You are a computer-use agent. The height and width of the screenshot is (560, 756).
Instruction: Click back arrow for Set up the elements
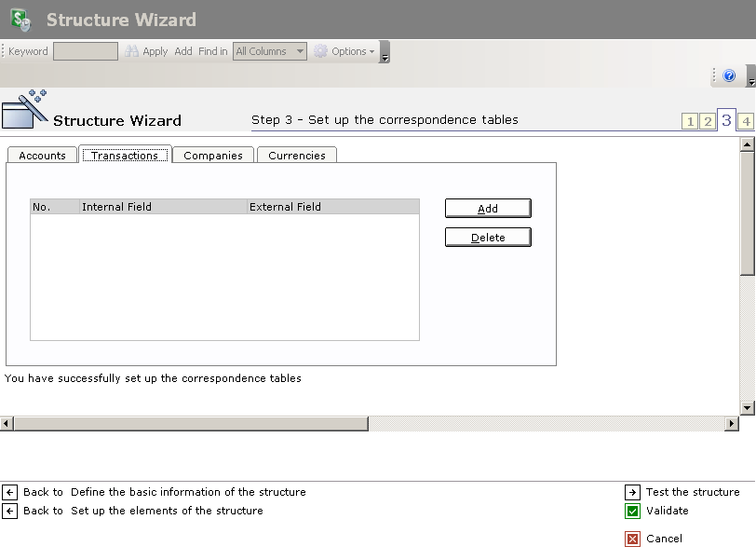click(10, 511)
